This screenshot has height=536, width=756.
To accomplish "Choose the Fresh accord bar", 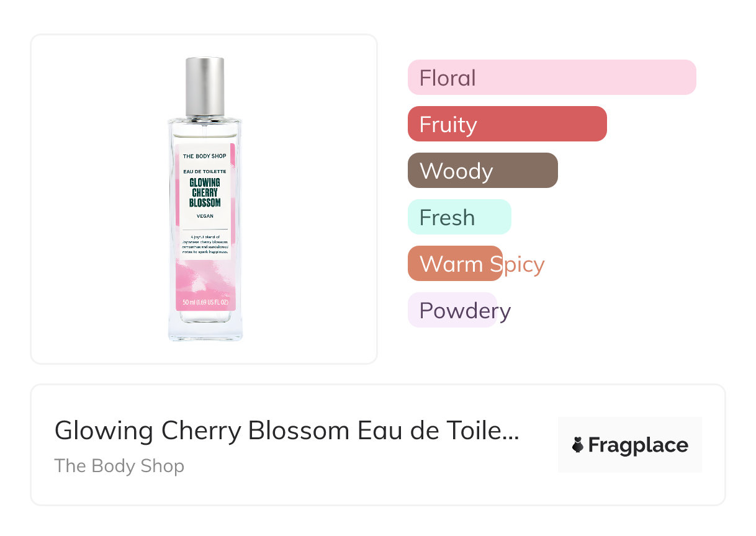I will (459, 217).
